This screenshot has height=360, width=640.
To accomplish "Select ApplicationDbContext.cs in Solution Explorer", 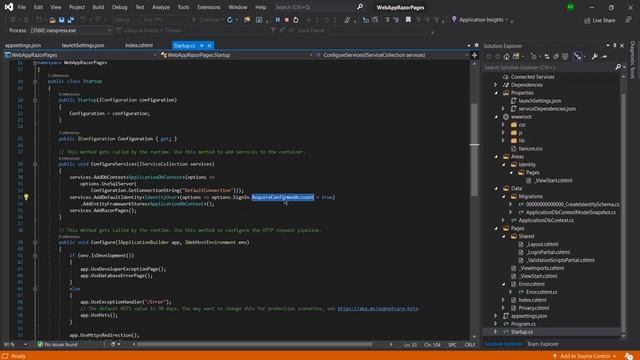I will coord(546,220).
